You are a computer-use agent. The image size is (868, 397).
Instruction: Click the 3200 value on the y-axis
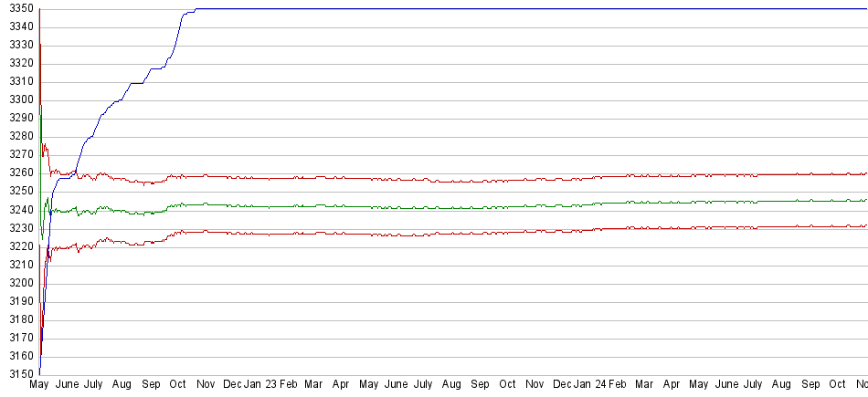18,283
